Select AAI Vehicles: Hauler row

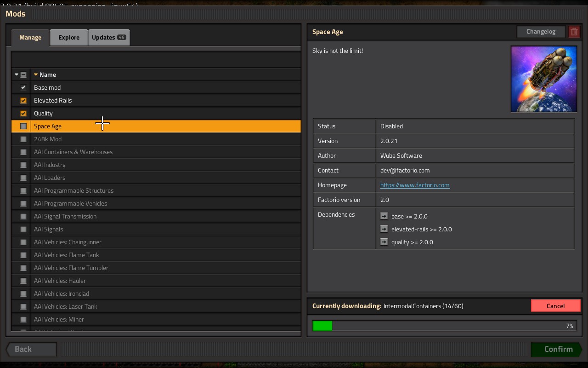click(156, 281)
